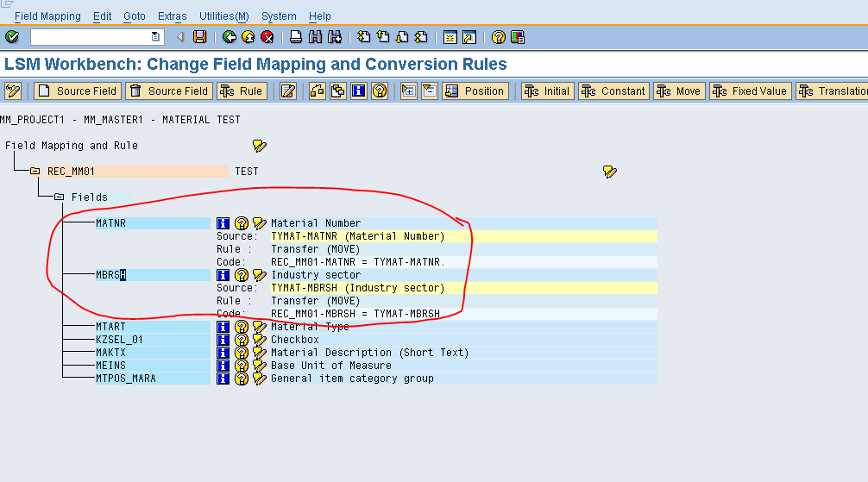Open Customize Local Layout icon
Image resolution: width=868 pixels, height=482 pixels.
[518, 37]
